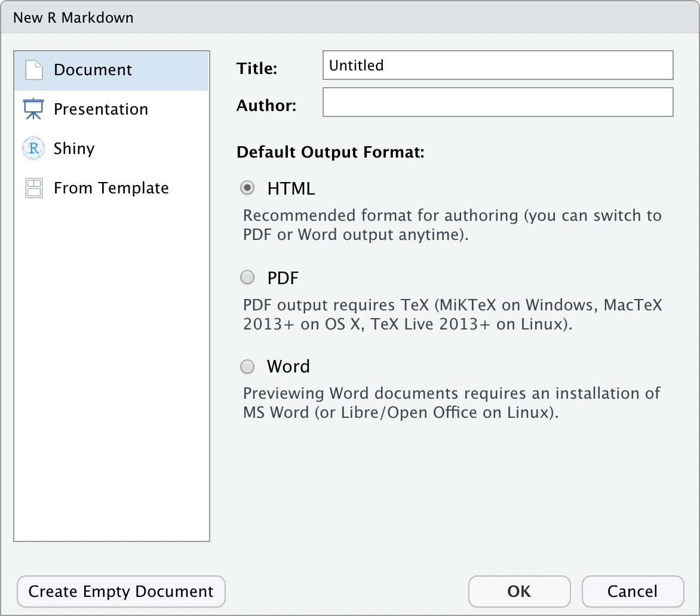The image size is (700, 616).
Task: Choose the PDF output radio button
Action: coord(247,278)
